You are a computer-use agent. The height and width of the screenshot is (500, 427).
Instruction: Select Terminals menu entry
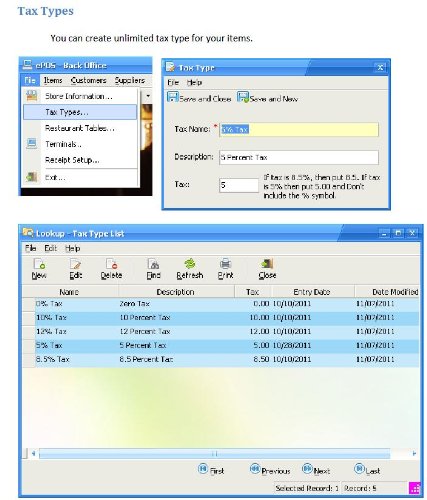80,144
